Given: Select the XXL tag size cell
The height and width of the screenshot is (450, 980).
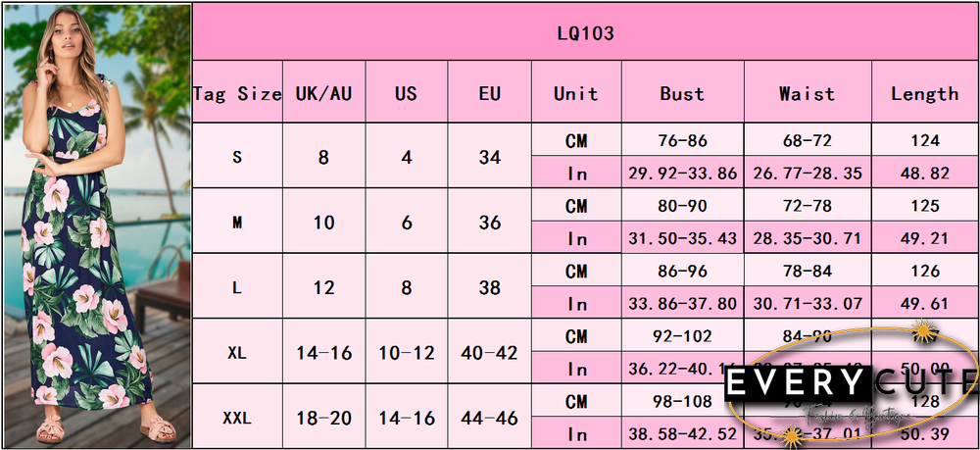Looking at the screenshot, I should tap(237, 418).
